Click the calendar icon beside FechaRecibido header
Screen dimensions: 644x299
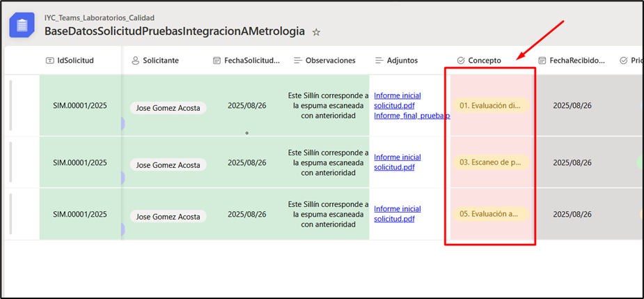point(542,61)
